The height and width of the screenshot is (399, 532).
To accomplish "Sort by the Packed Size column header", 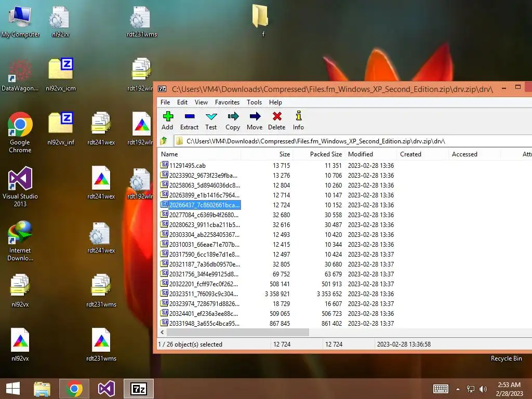I will [x=319, y=154].
